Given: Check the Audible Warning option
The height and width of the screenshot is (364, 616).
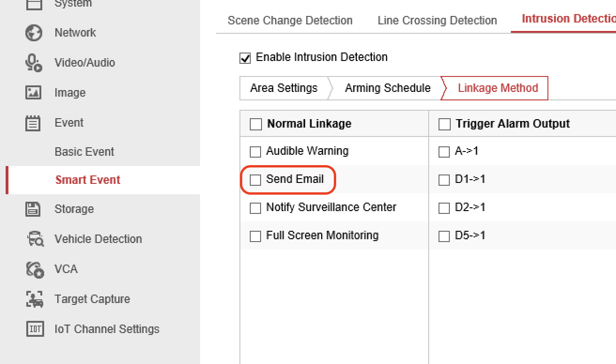Looking at the screenshot, I should click(x=255, y=152).
